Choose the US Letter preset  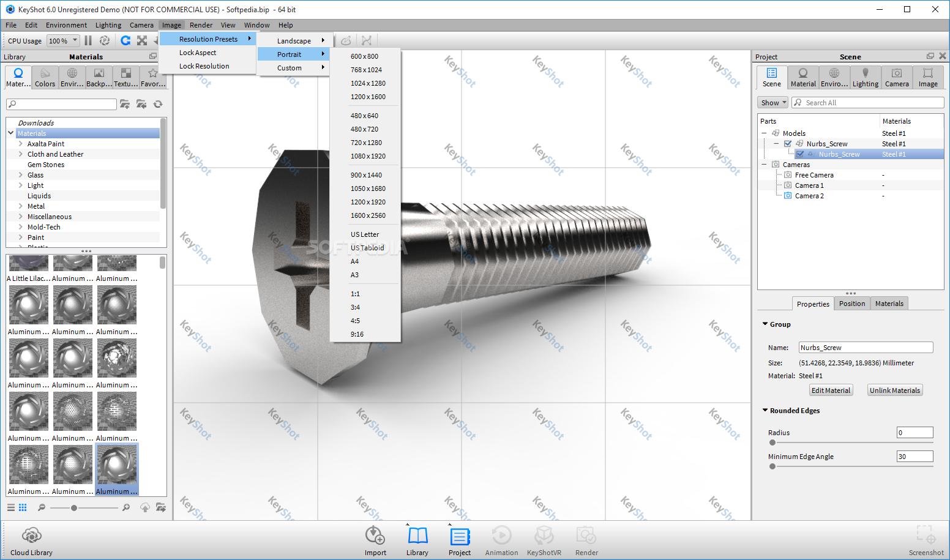365,234
